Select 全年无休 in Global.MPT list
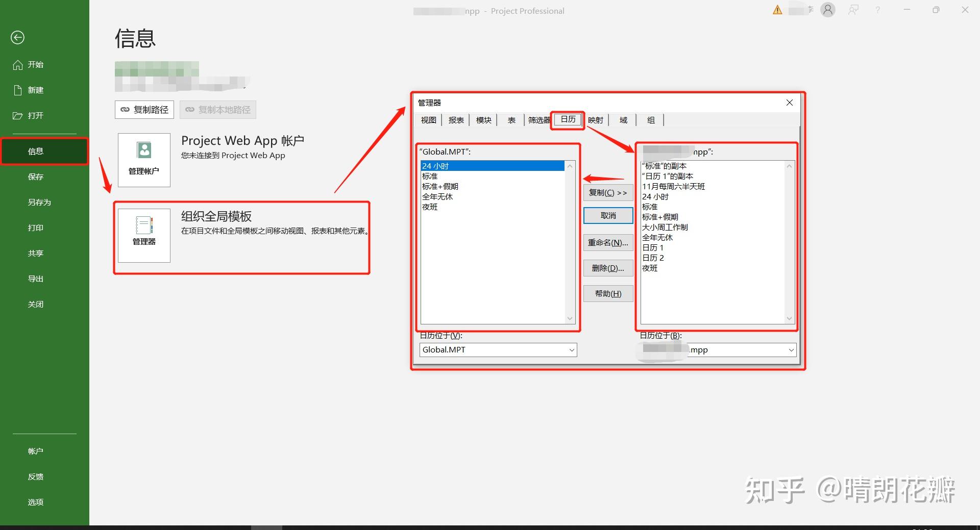The image size is (980, 530). pos(493,197)
